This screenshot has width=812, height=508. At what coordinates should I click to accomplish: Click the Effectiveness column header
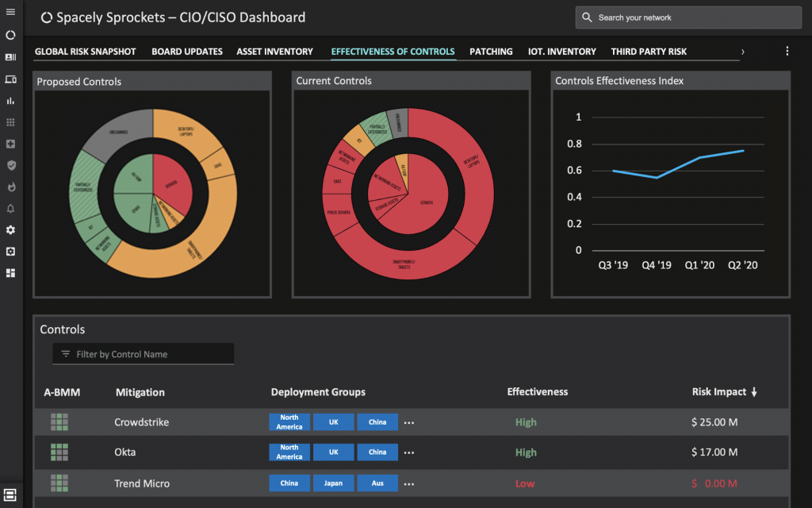tap(538, 392)
